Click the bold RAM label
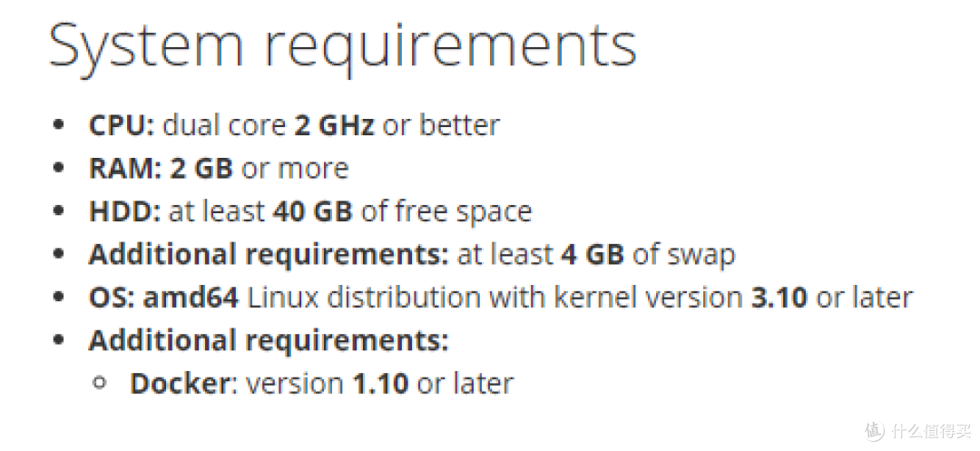 pyautogui.click(x=123, y=169)
